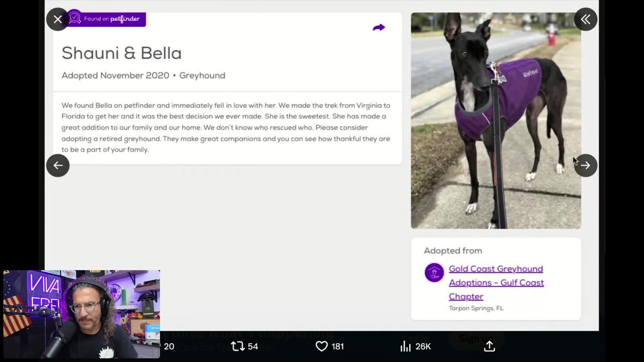Like the post with 181 likes

click(x=330, y=346)
